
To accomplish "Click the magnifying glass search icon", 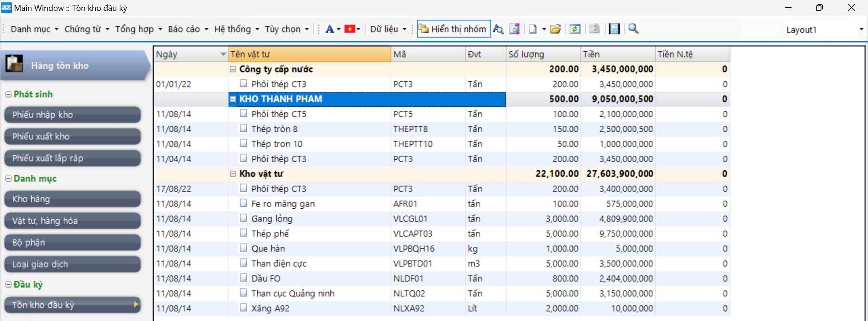I will coord(633,29).
